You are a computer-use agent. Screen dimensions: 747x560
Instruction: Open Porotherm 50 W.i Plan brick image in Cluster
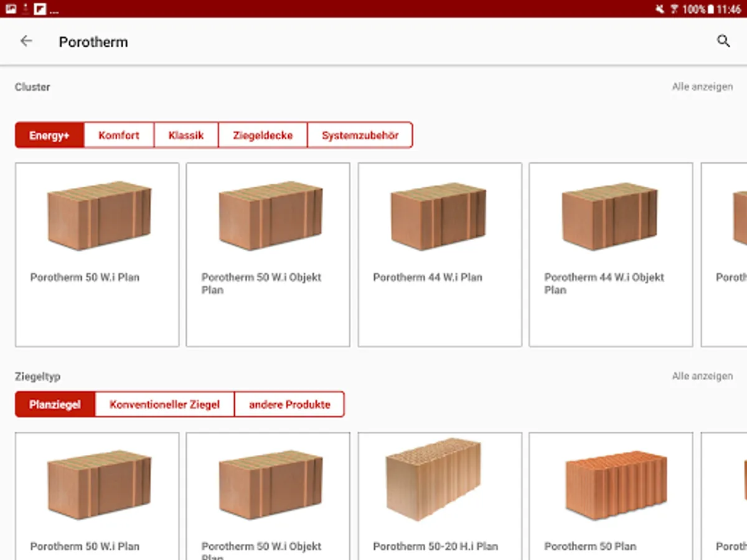pos(100,216)
